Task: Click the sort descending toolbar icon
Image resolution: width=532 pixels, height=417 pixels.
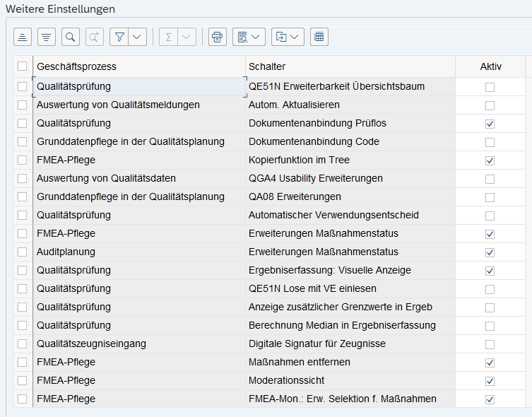Action: pos(47,37)
